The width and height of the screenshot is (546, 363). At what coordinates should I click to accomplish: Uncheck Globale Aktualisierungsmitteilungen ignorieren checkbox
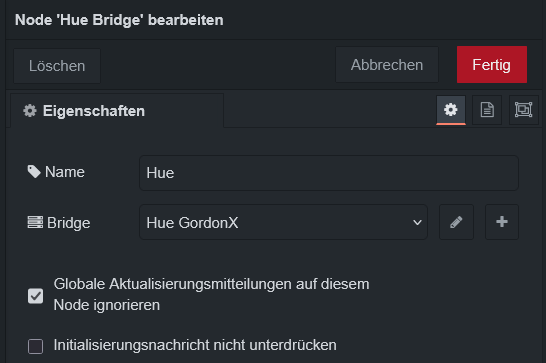[36, 296]
